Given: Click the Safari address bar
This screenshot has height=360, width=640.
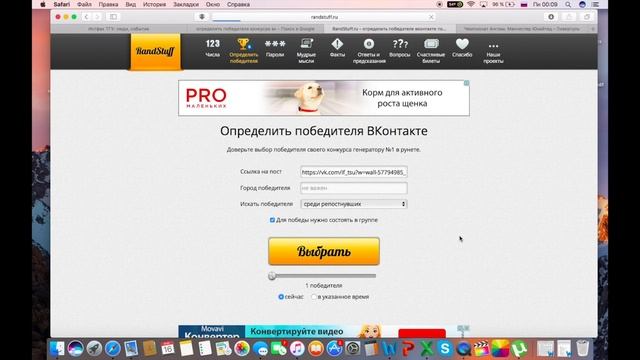Looking at the screenshot, I should coord(324,17).
